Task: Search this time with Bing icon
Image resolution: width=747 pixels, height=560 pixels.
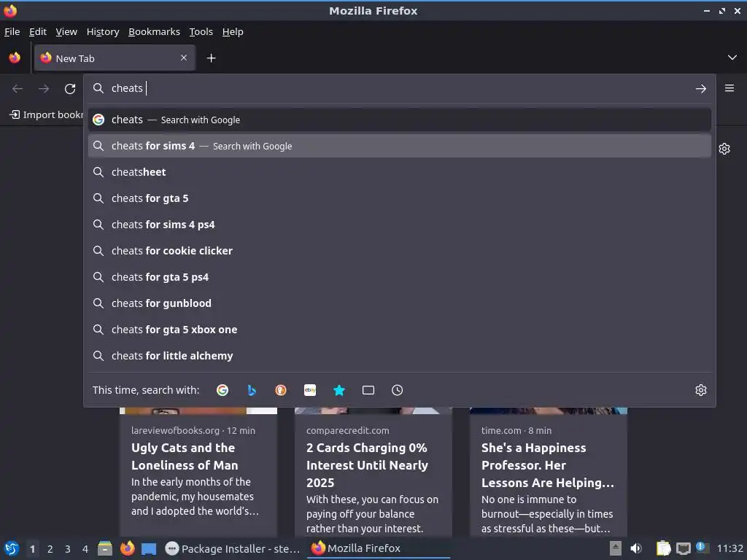Action: pos(252,391)
